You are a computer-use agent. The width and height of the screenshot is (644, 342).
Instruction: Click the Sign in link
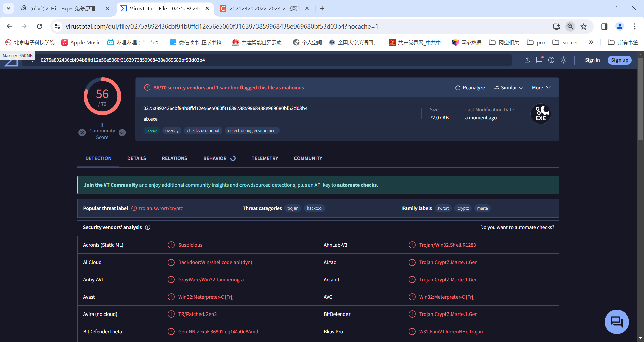click(x=592, y=60)
